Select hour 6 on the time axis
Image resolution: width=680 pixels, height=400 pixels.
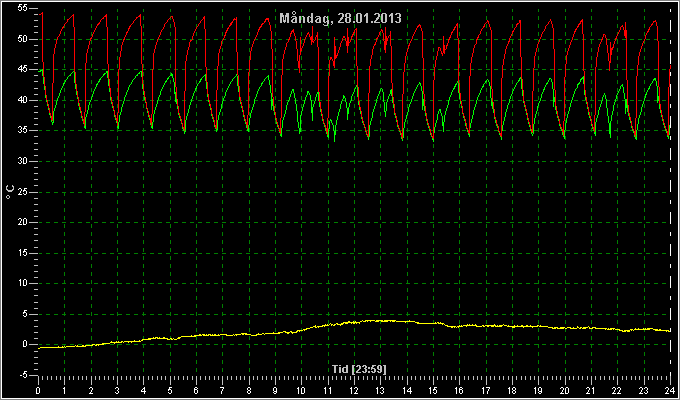[196, 391]
